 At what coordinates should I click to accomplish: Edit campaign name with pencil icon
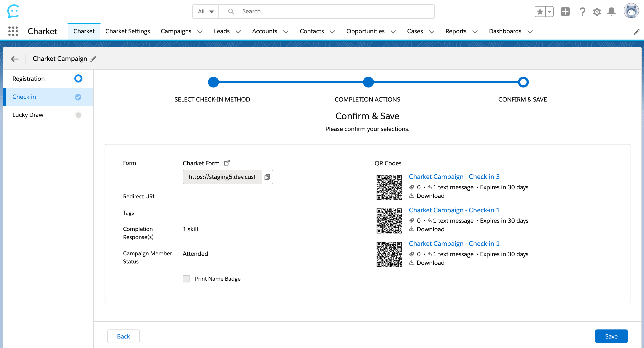pos(94,59)
